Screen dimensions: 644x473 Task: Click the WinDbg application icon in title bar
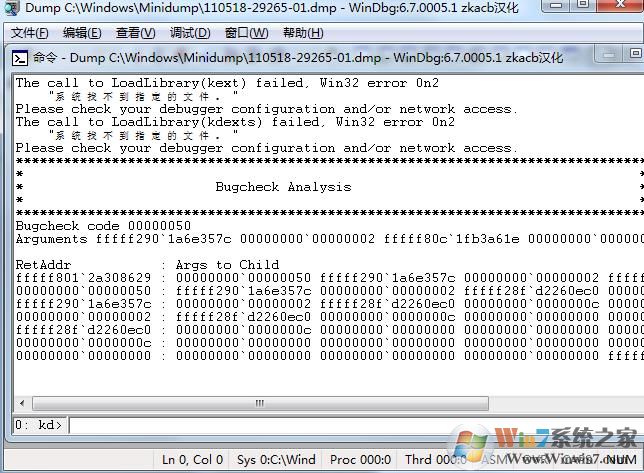[11, 8]
